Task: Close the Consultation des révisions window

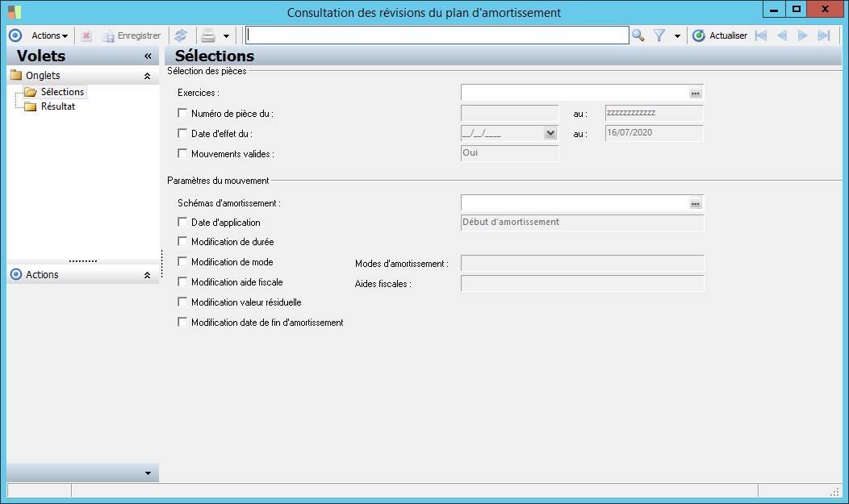Action: pyautogui.click(x=825, y=9)
